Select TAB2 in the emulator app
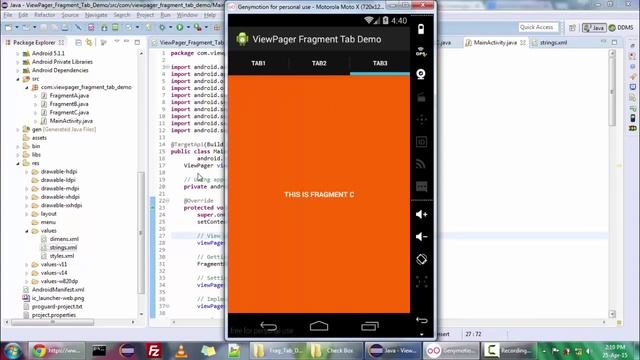Viewport: 640px width, 360px height. [x=319, y=63]
